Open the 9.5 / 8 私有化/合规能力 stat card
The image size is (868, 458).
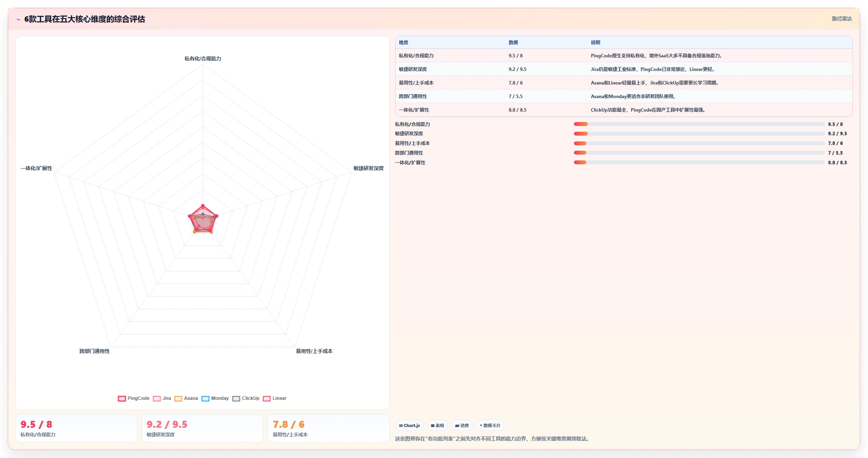tap(76, 428)
